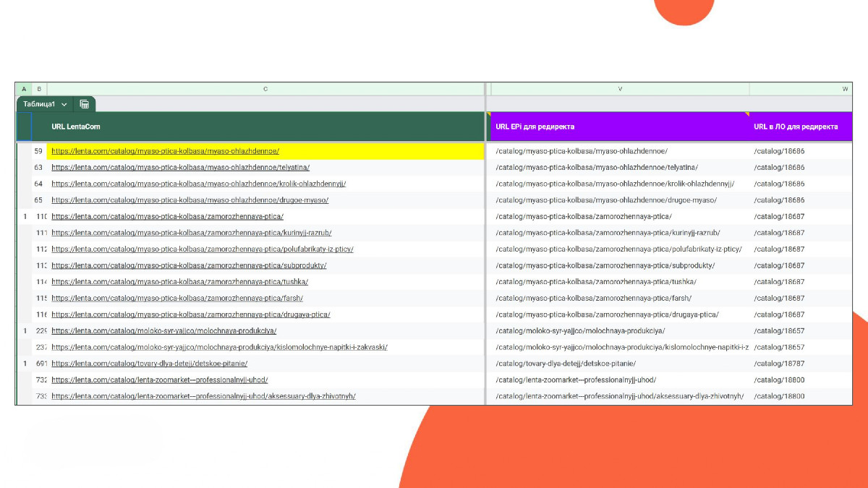Click row number 64 cell
Screen dimensions: 868x488
click(x=39, y=184)
